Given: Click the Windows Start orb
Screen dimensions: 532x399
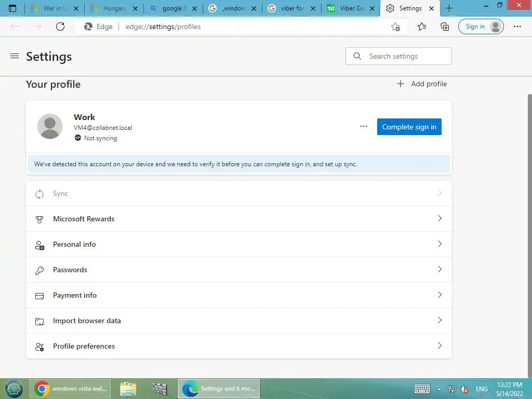Looking at the screenshot, I should (14, 389).
